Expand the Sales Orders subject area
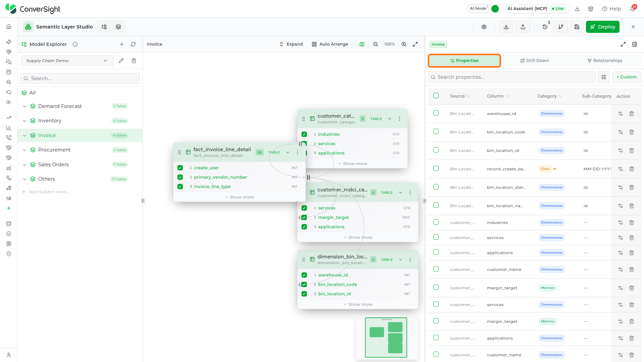Viewport: 644px width, 362px height. tap(24, 165)
